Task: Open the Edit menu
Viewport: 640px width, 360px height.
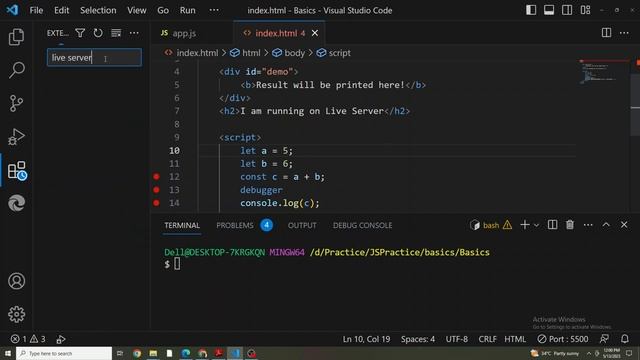Action: tap(62, 10)
